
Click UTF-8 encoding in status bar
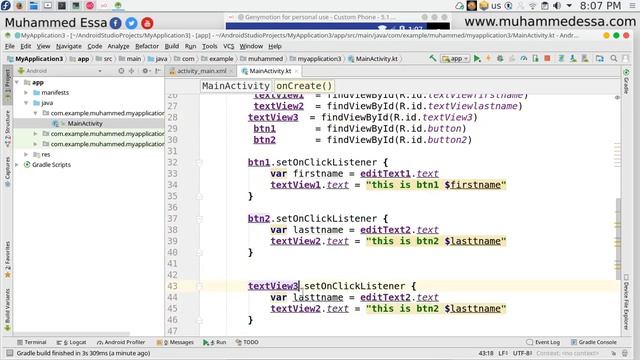521,353
